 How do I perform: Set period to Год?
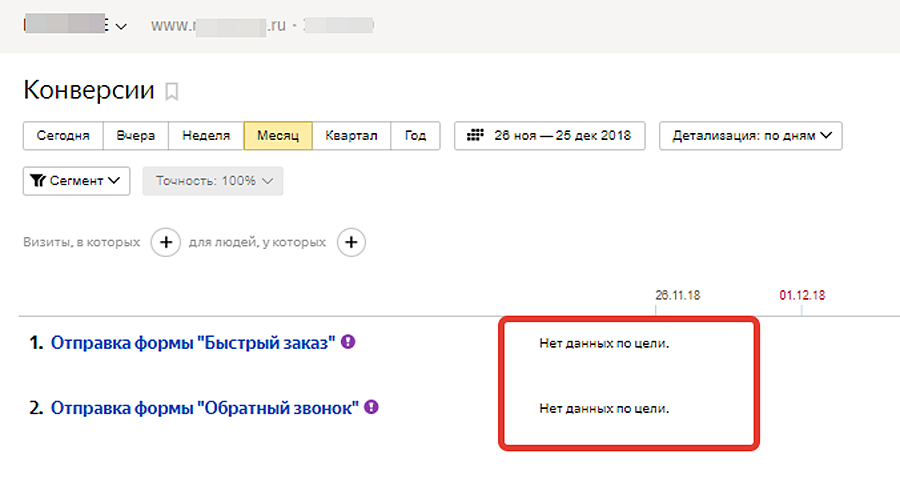[415, 136]
